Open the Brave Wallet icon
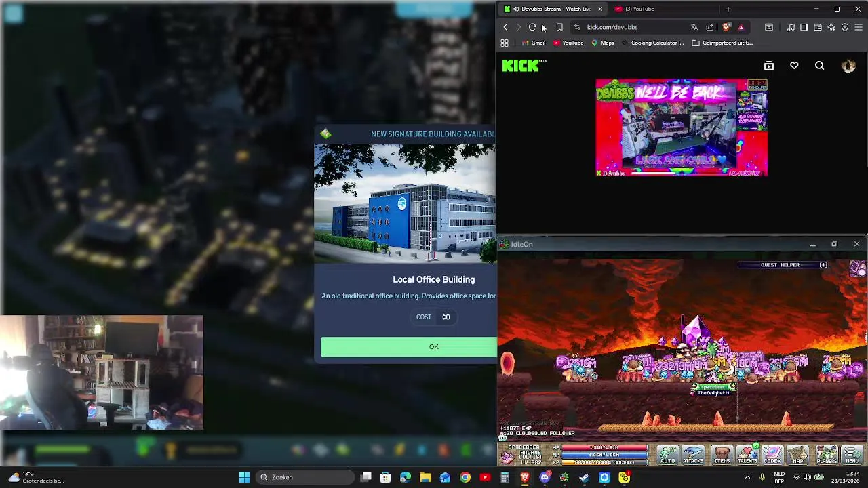This screenshot has height=488, width=868. (x=818, y=27)
